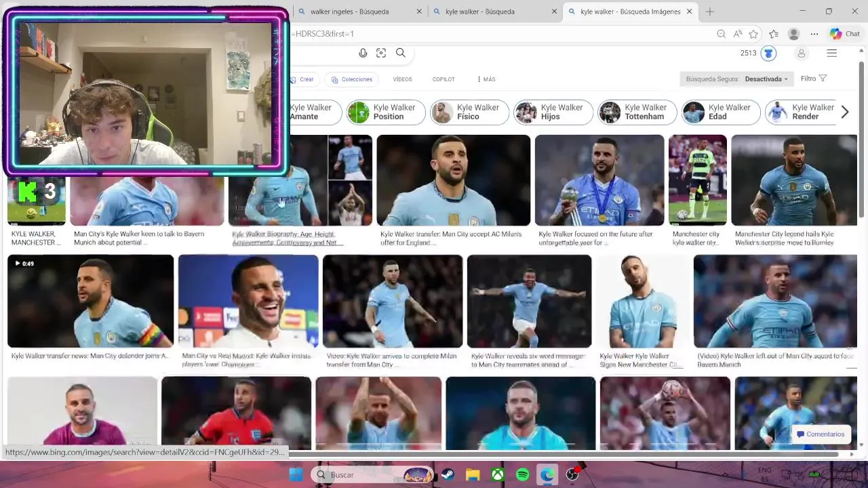Open a new browser tab

click(710, 12)
